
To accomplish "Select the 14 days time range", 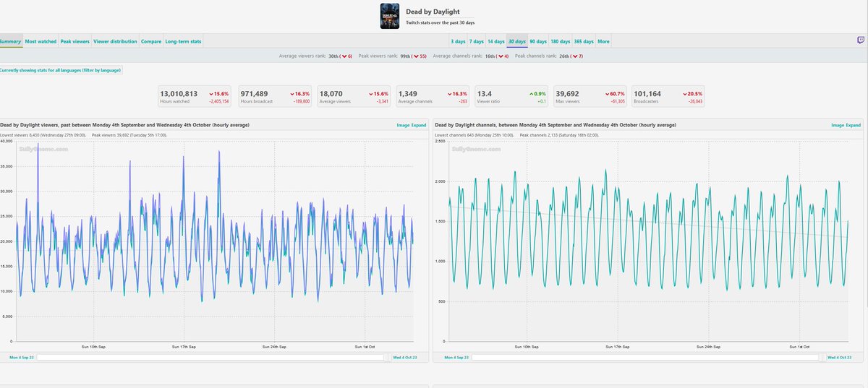I will (x=496, y=41).
